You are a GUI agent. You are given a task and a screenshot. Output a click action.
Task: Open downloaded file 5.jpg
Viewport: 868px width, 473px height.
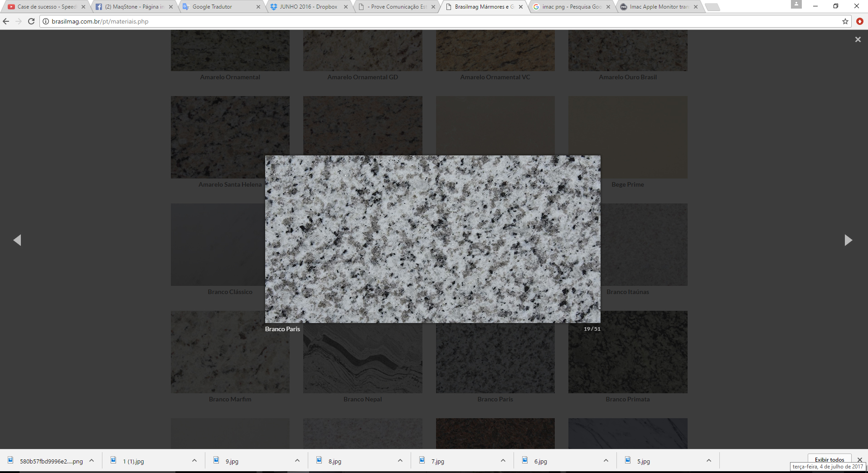point(643,461)
